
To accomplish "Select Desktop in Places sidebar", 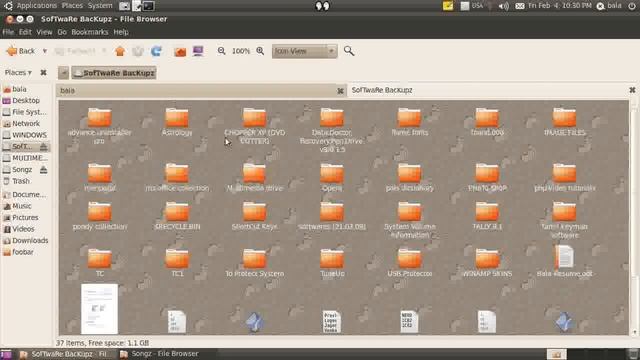I will 26,100.
